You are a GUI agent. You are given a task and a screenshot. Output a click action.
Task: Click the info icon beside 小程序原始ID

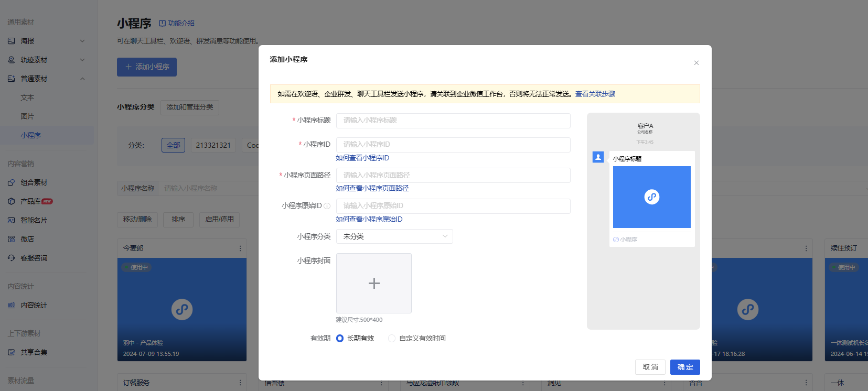click(x=327, y=206)
